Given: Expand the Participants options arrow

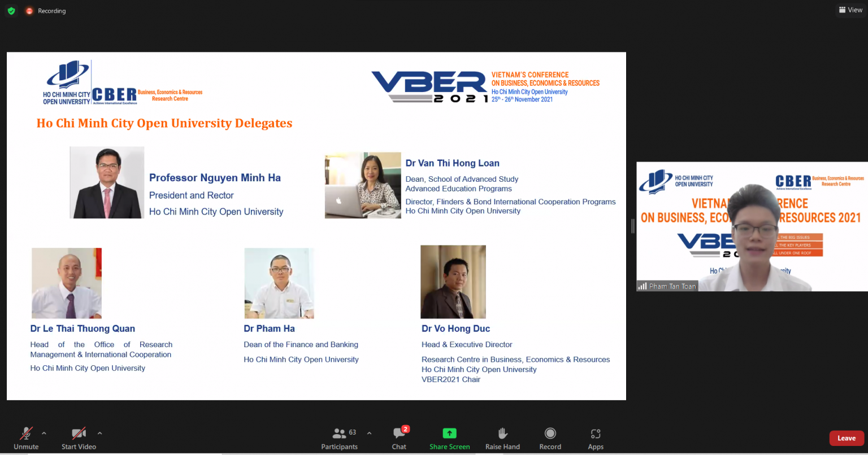Looking at the screenshot, I should (x=369, y=434).
